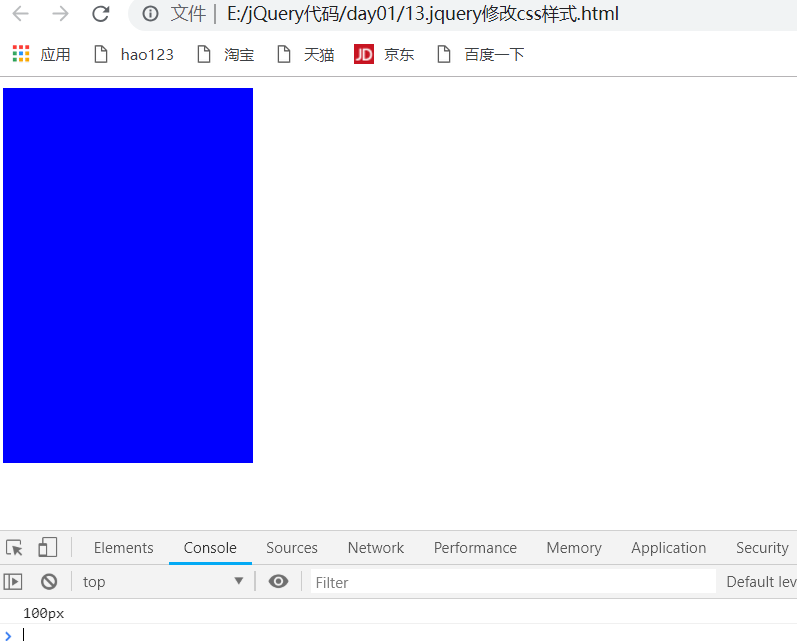Clear the console with the ban icon
797x641 pixels.
pos(49,582)
